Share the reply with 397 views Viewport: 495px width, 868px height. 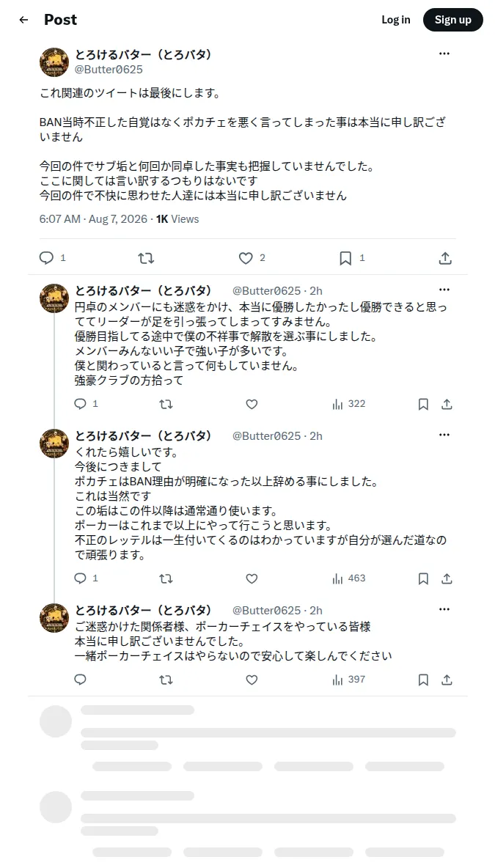coord(447,680)
